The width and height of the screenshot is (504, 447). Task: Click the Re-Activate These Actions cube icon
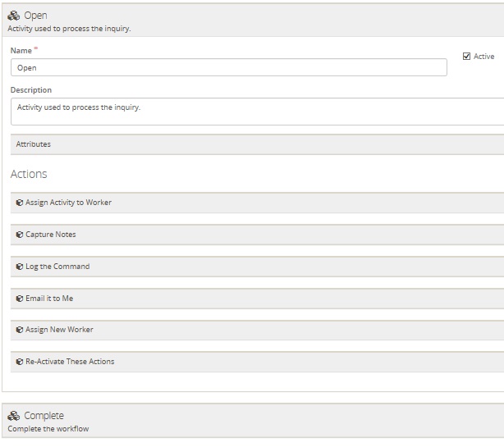click(x=20, y=362)
